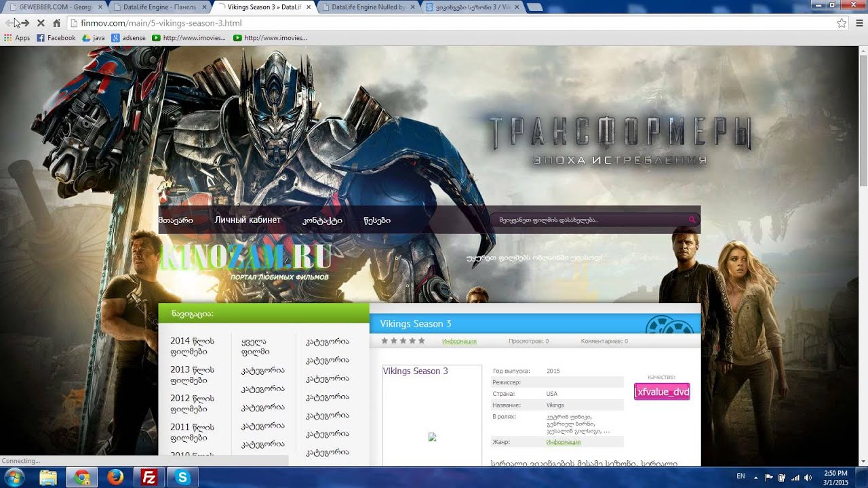Open the Facebook bookmark
The image size is (868, 488).
click(56, 38)
